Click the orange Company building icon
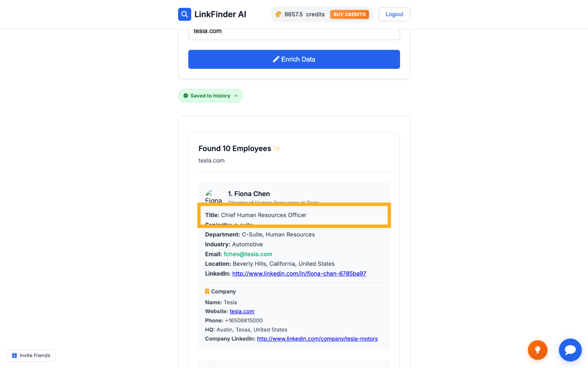 click(207, 291)
